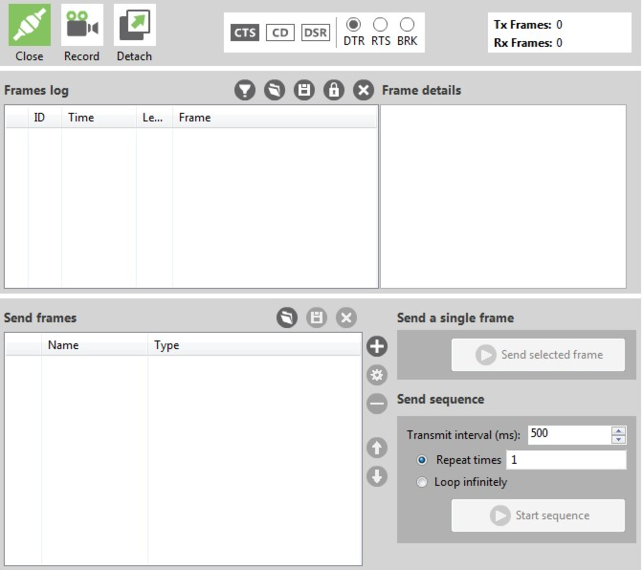Select the Repeat times radio button

point(422,460)
